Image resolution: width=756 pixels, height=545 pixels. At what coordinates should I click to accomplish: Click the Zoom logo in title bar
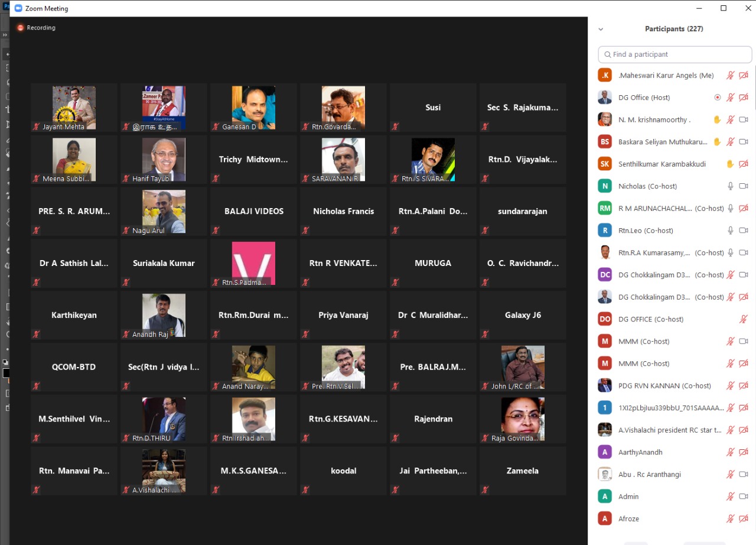18,8
